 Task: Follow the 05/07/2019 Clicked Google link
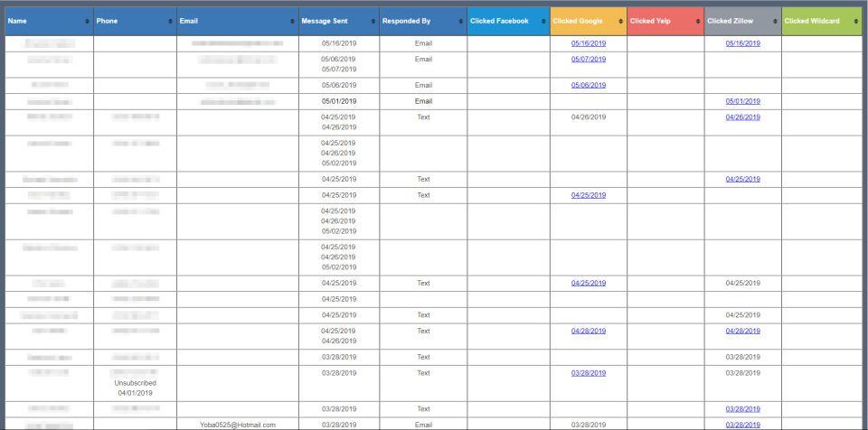point(589,60)
